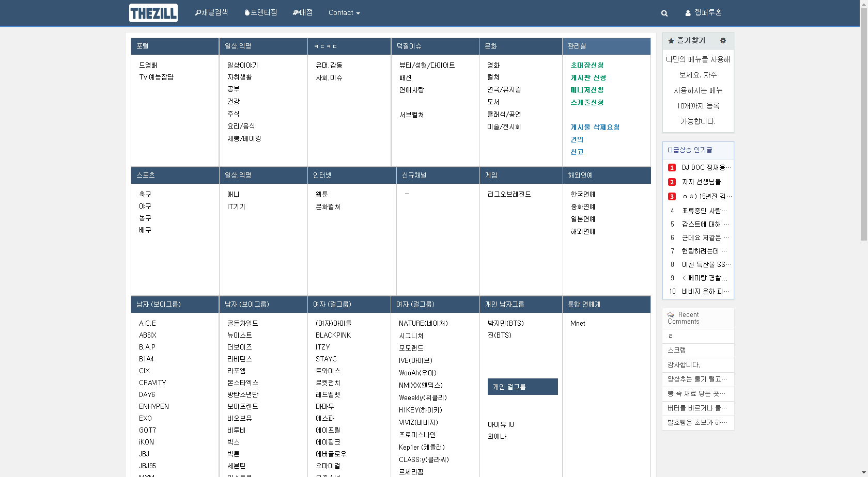Click the 스케줄신청 link
The height and width of the screenshot is (477, 868).
pyautogui.click(x=587, y=102)
